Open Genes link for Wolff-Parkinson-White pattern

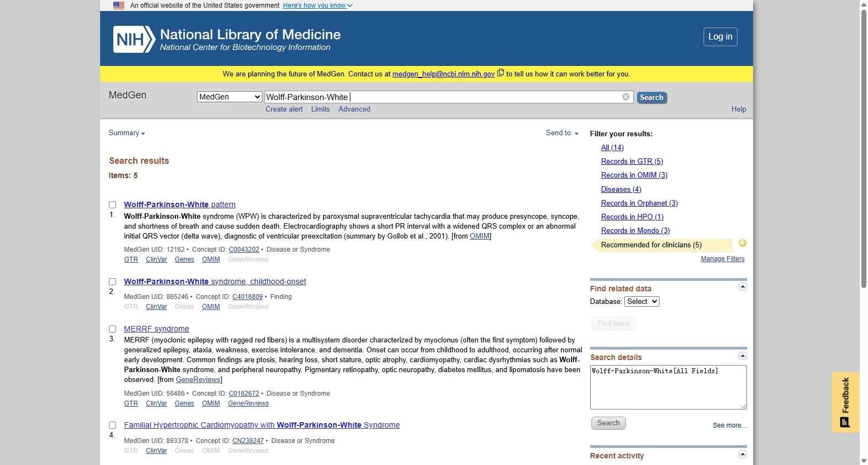[x=184, y=259]
